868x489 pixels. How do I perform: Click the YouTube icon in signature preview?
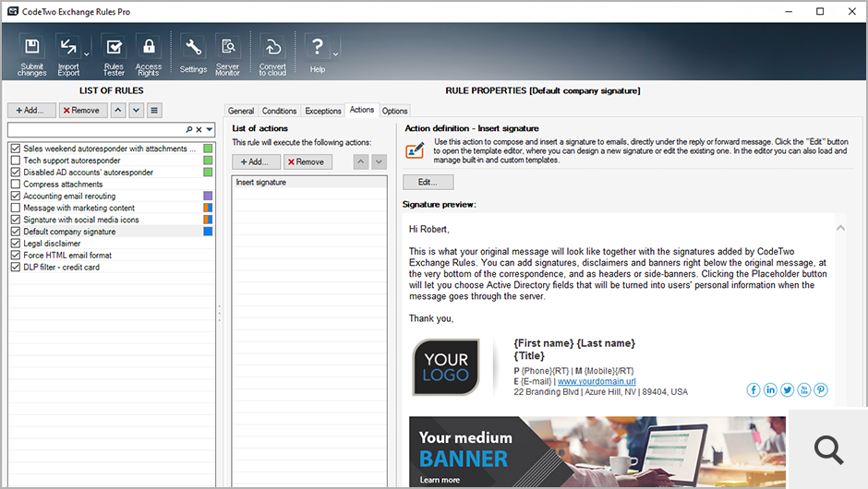803,390
